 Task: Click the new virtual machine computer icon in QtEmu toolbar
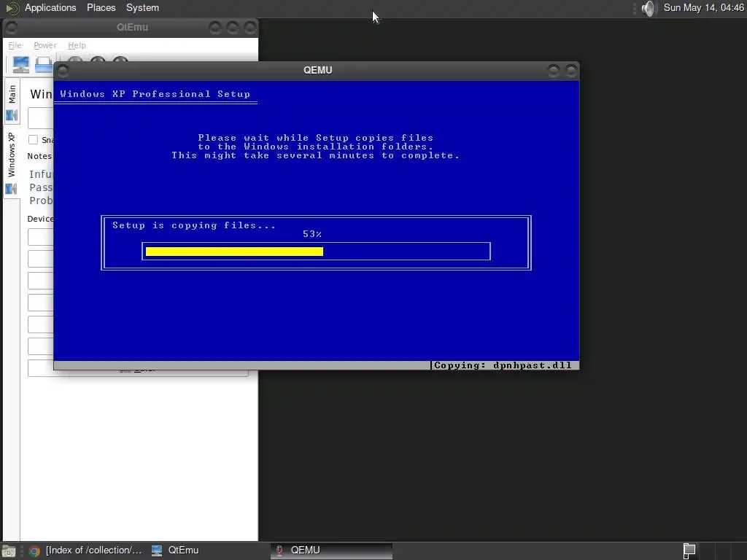point(21,64)
